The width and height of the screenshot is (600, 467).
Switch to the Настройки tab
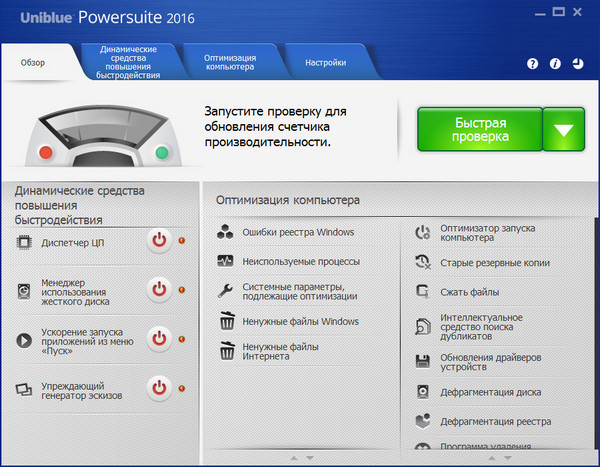[x=326, y=63]
